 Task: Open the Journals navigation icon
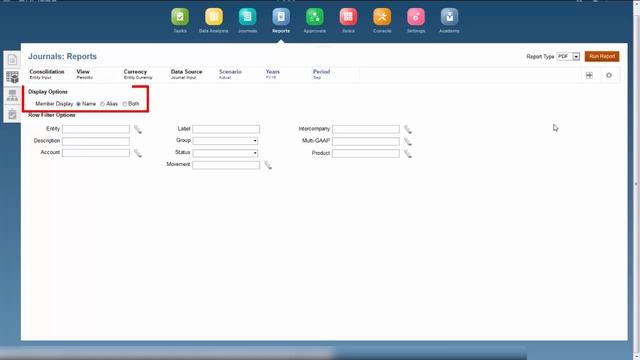pyautogui.click(x=247, y=17)
